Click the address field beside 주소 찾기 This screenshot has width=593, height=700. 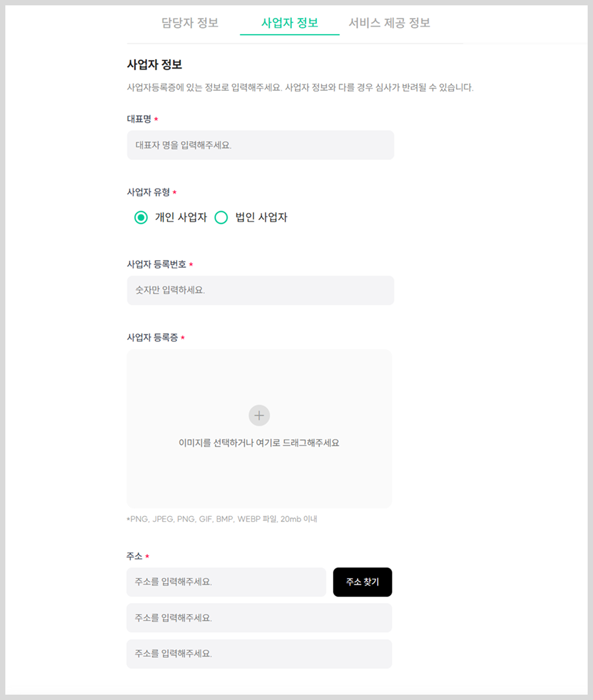[x=227, y=582]
